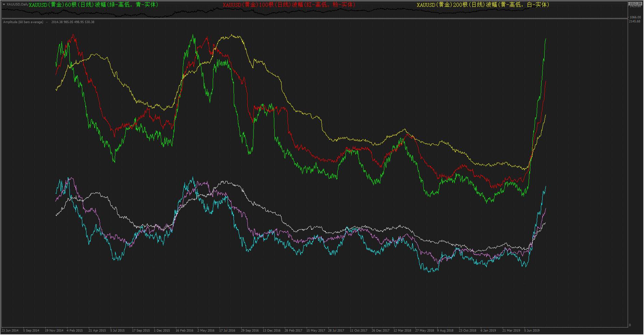This screenshot has width=644, height=335.
Task: Click the 15 May 2017 date label
Action: [316, 331]
